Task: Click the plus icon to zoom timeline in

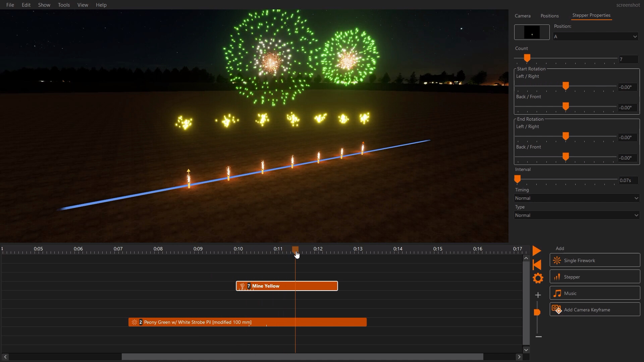Action: coord(538,295)
